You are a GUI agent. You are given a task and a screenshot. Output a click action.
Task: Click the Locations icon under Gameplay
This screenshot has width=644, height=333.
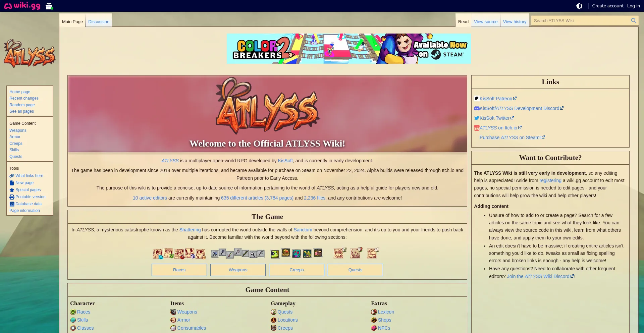tap(274, 320)
